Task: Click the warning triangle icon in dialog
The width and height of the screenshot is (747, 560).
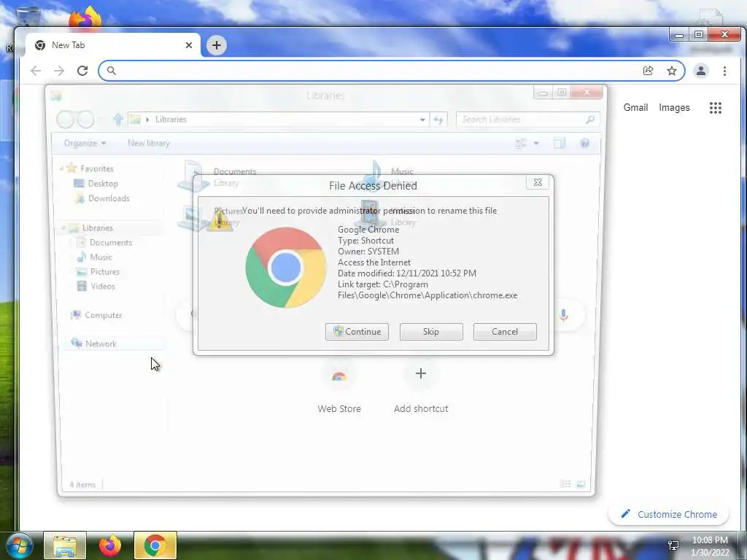Action: click(x=220, y=220)
